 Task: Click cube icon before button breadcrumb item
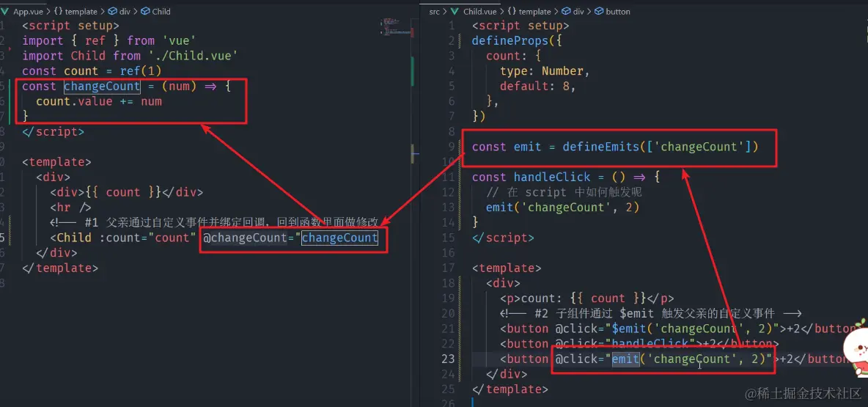coord(598,11)
